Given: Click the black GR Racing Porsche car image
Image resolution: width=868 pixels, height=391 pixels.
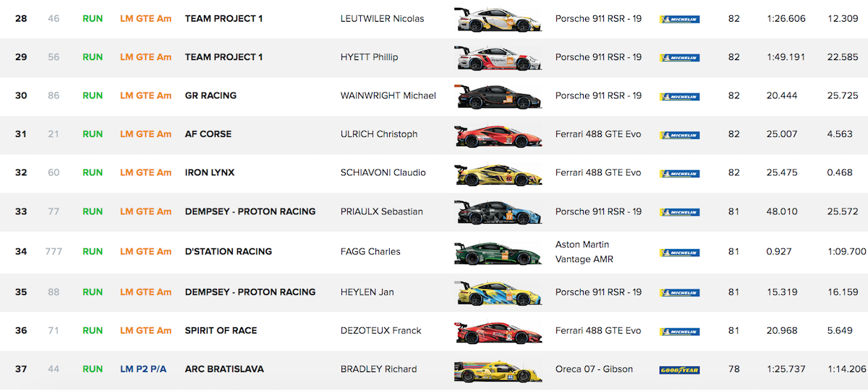Looking at the screenshot, I should (498, 96).
